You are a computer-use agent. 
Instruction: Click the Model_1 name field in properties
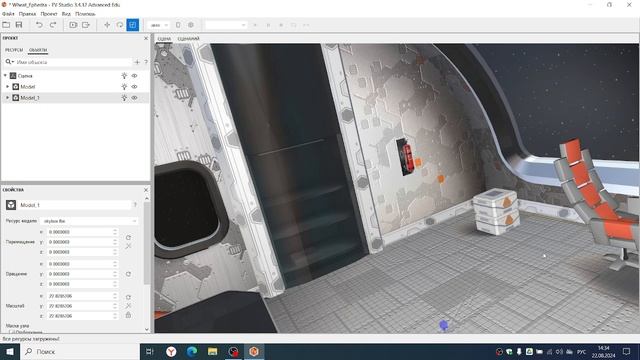pos(74,205)
